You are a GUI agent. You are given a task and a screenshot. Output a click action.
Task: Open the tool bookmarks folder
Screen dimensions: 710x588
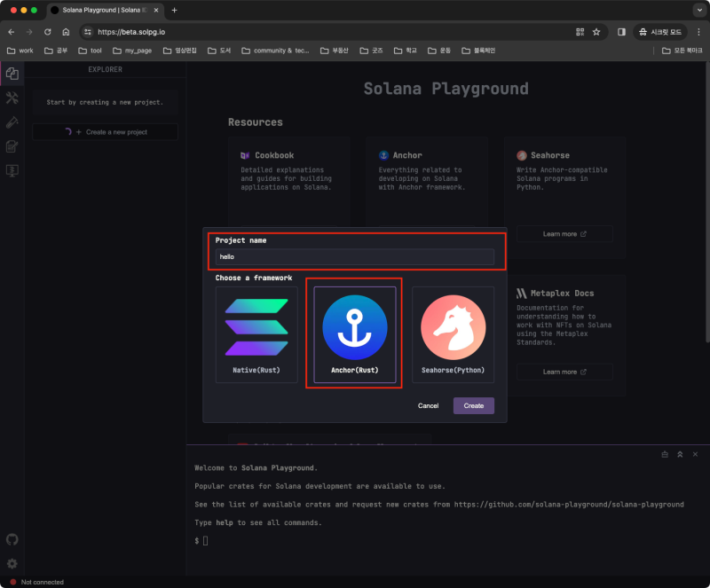pos(91,51)
